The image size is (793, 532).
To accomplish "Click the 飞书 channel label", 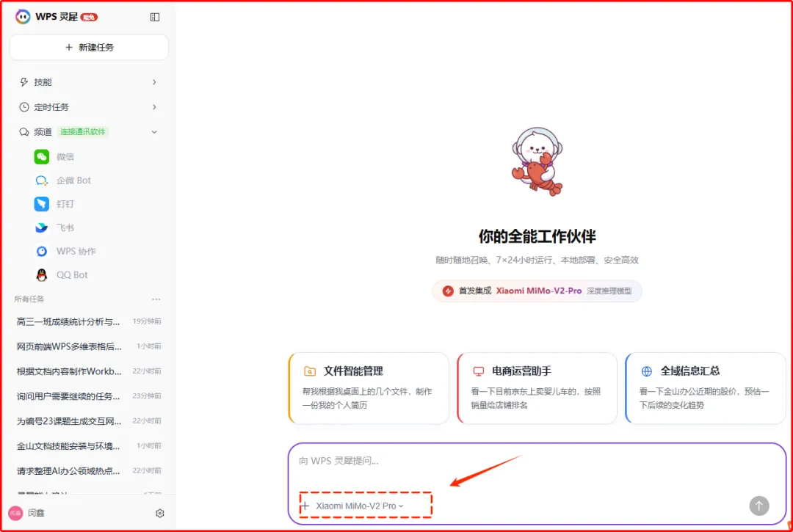I will coord(65,228).
